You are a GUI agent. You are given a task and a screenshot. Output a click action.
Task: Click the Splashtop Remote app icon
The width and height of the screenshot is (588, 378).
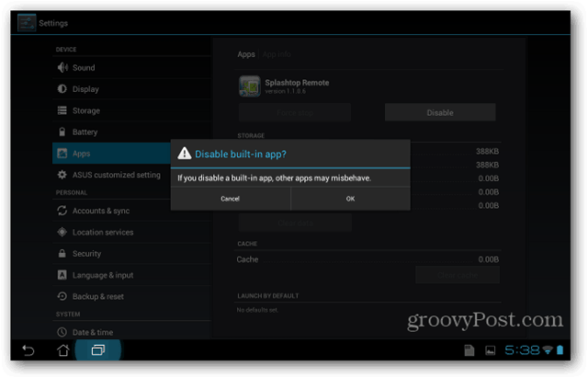250,86
